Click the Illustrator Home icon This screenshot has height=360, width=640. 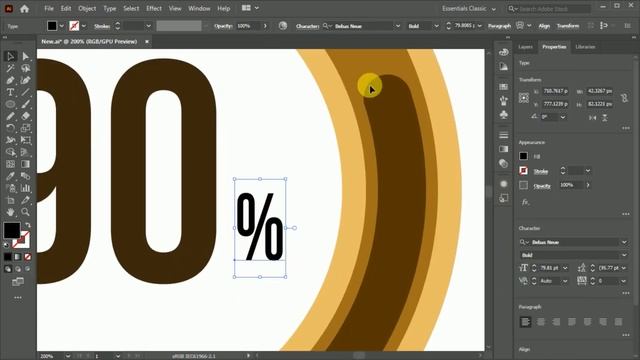(24, 9)
